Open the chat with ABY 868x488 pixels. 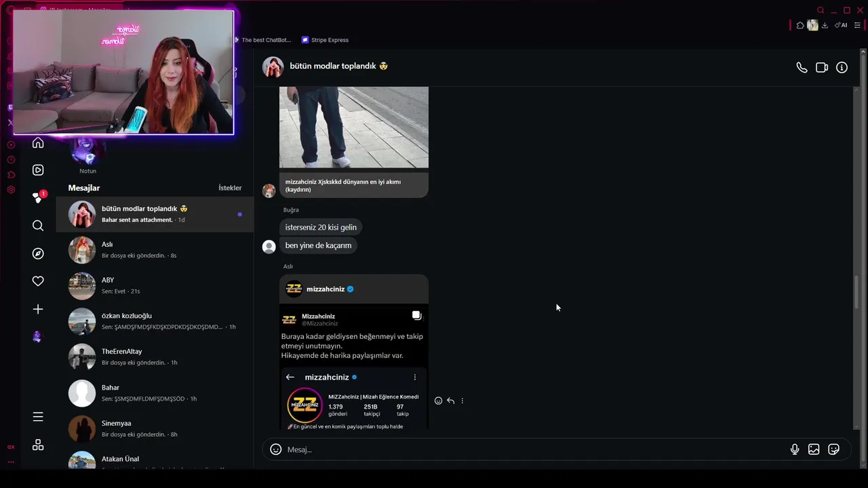coord(155,285)
